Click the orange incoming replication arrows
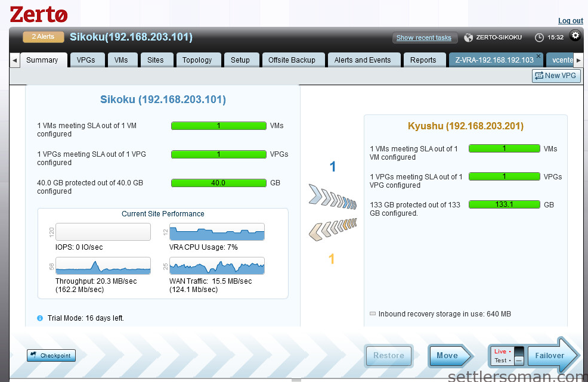The height and width of the screenshot is (382, 588). click(x=333, y=229)
